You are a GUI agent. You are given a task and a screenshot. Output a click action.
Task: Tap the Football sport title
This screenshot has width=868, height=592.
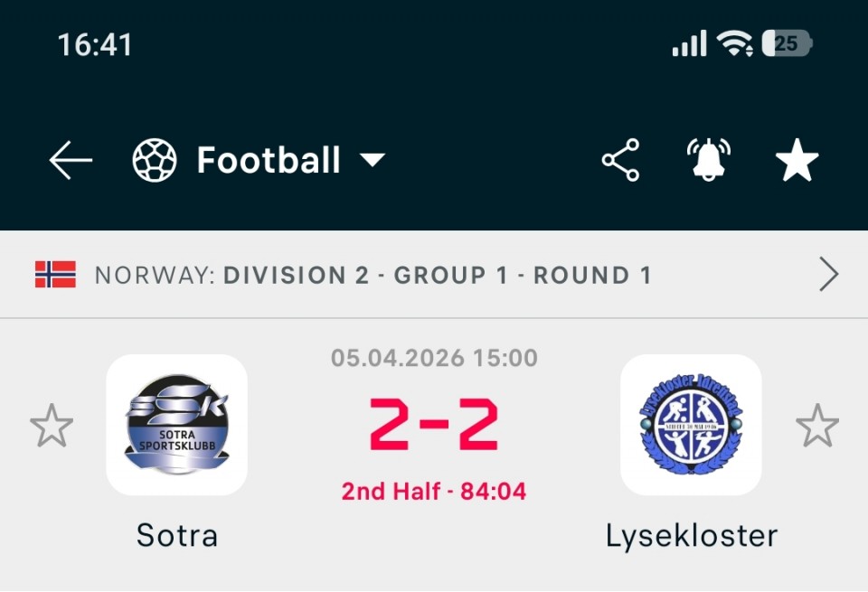tap(269, 161)
